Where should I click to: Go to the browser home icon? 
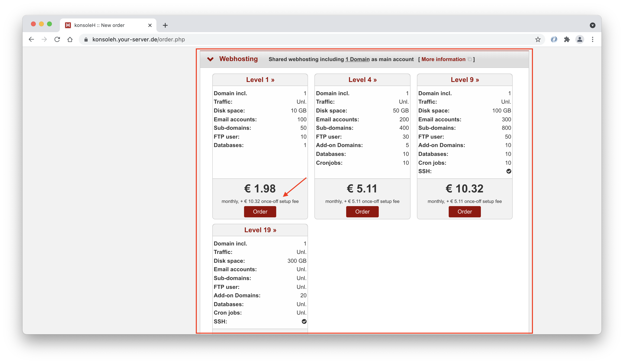[70, 39]
